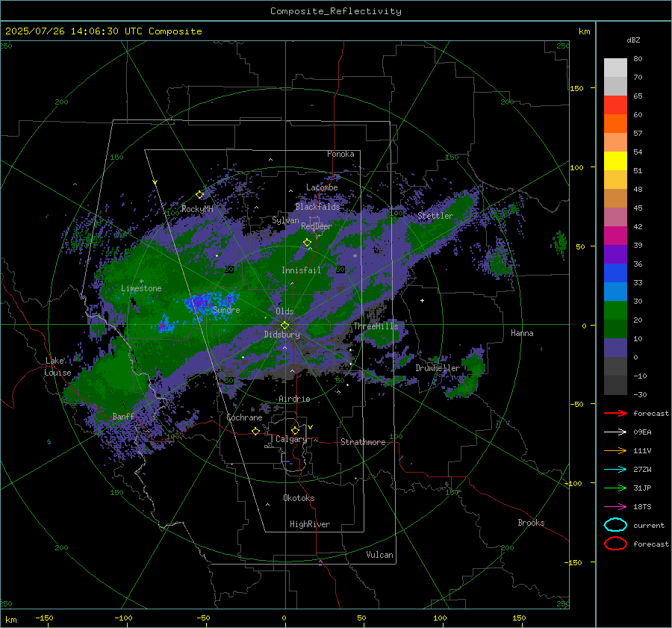The height and width of the screenshot is (628, 672).
Task: Click the current legend label text
Action: [x=649, y=526]
